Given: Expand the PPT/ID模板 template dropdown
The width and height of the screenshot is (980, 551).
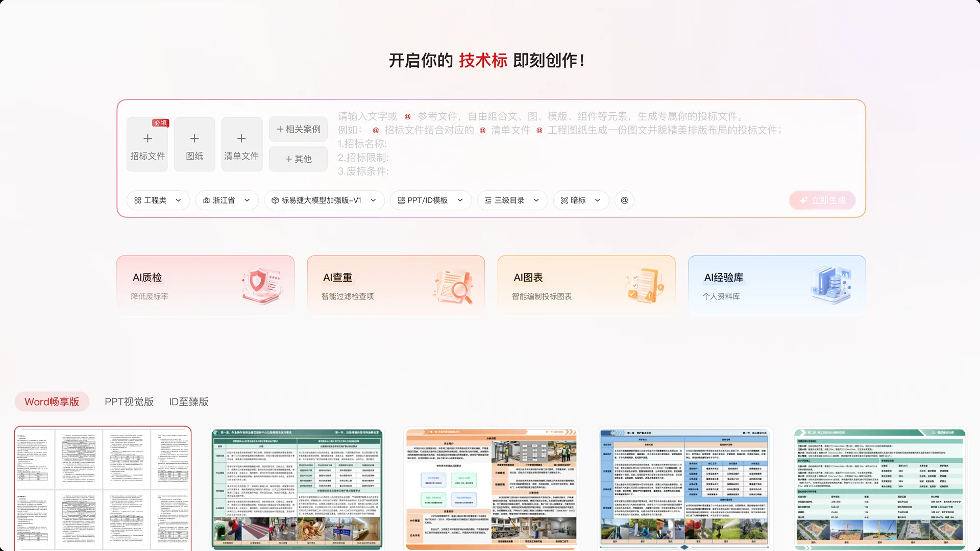Looking at the screenshot, I should tap(431, 200).
